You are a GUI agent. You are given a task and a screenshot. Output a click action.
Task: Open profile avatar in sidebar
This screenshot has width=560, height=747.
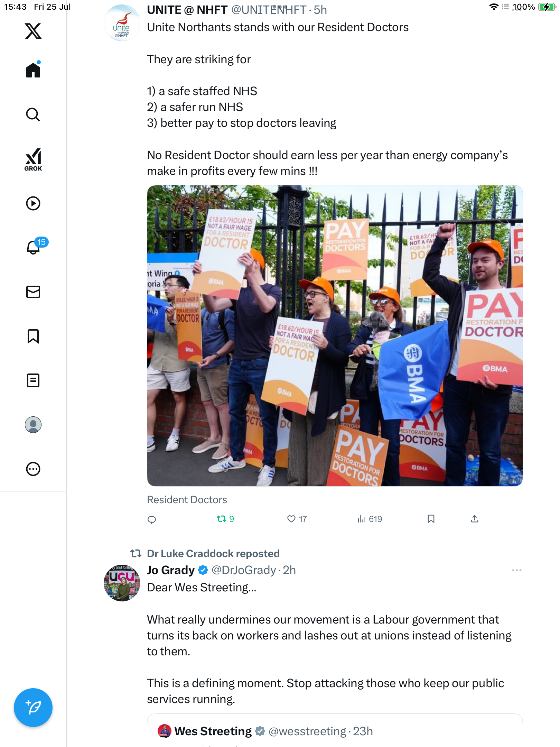[33, 425]
